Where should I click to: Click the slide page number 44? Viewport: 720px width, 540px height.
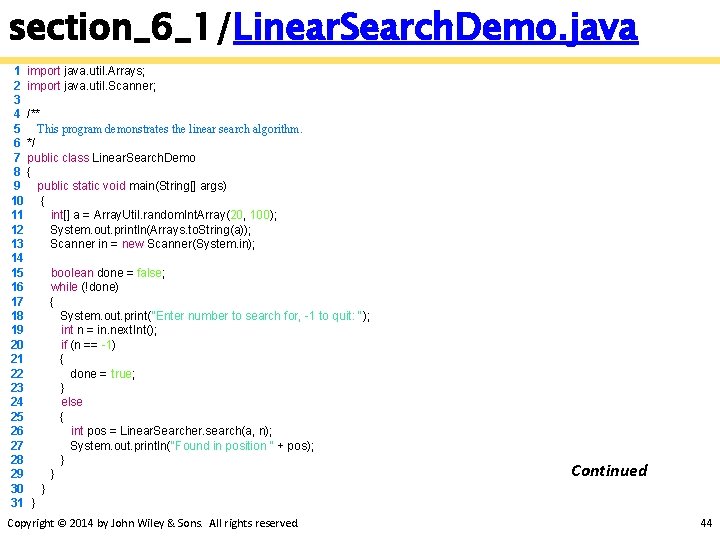706,523
